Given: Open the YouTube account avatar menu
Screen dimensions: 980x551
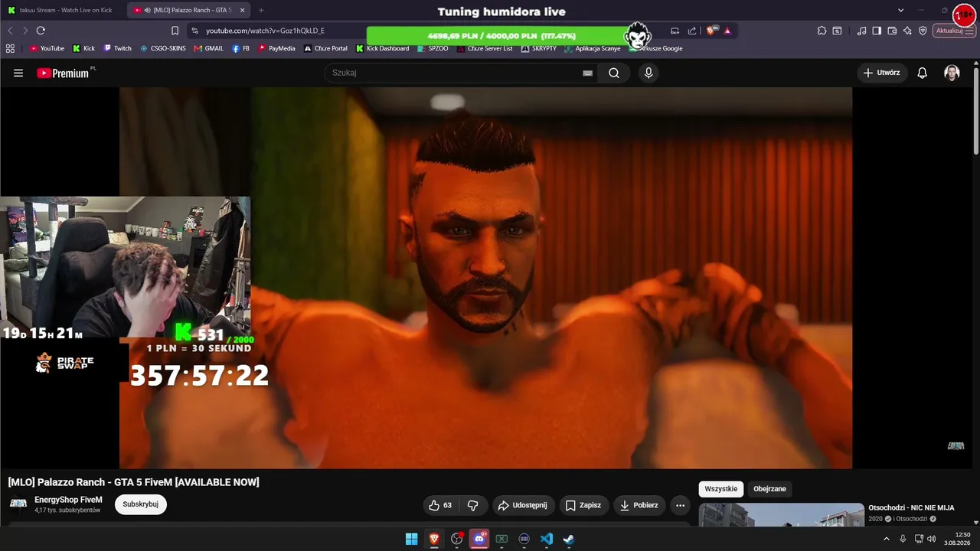Looking at the screenshot, I should click(952, 73).
